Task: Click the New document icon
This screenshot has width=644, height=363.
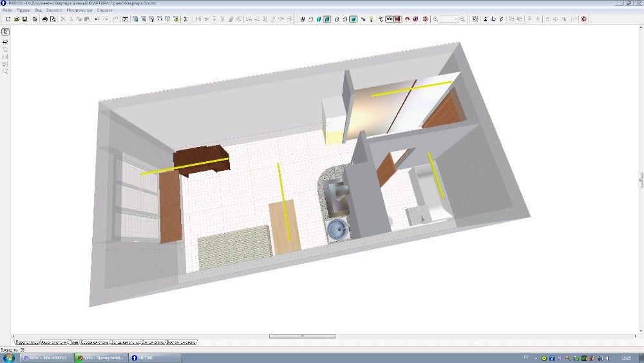Action: [x=8, y=19]
